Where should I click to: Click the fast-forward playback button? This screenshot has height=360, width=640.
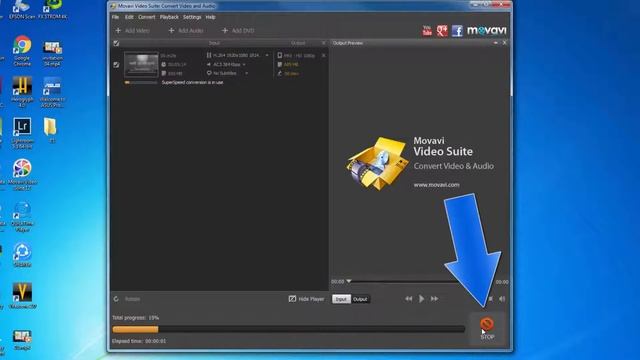(x=434, y=299)
